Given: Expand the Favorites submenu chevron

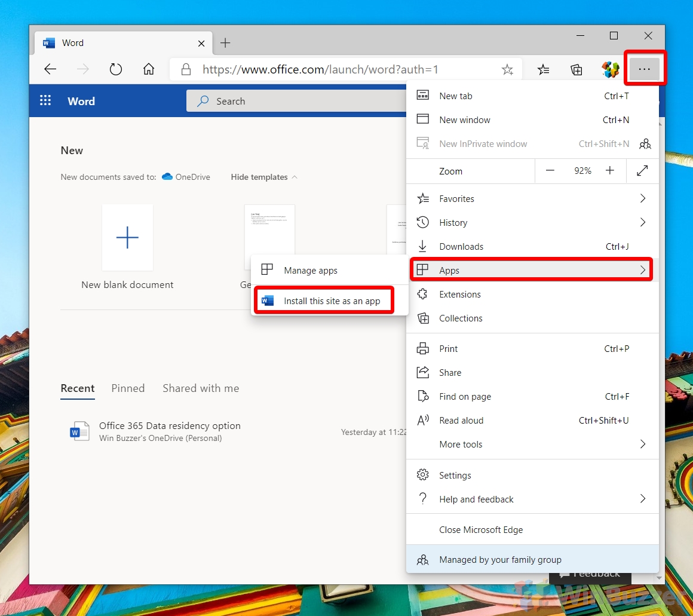Looking at the screenshot, I should pos(643,198).
